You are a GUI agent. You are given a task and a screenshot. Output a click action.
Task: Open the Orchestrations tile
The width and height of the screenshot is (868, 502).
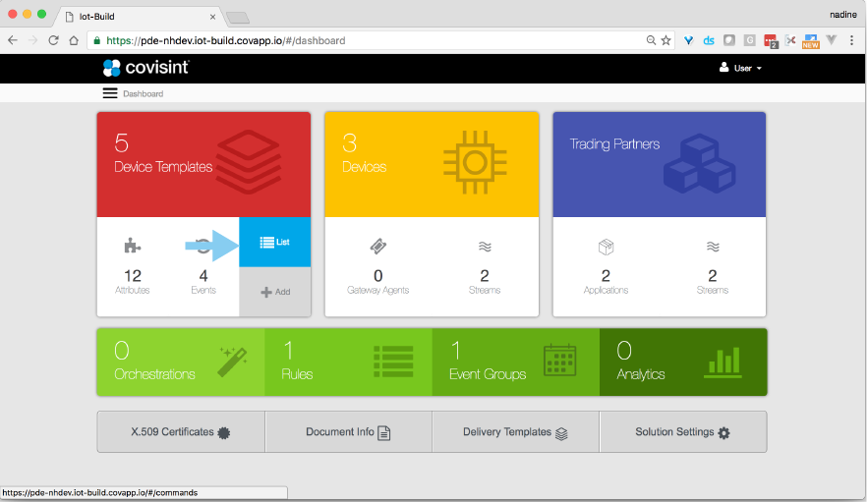181,362
